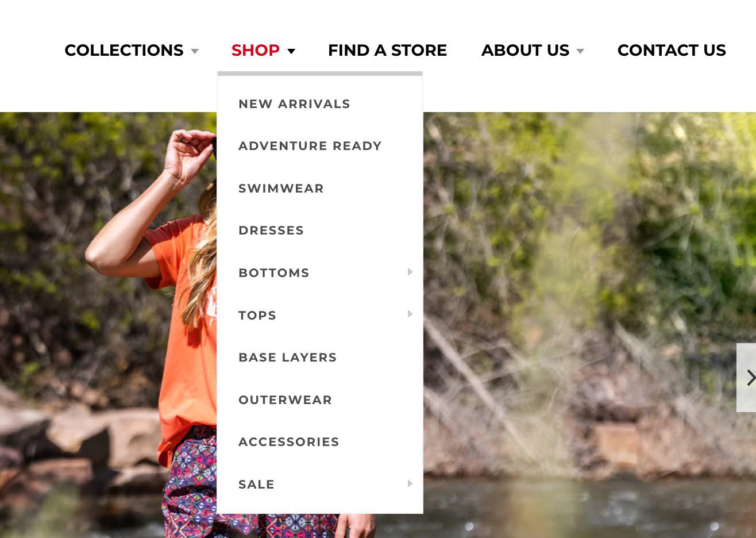Expand the Tops submenu arrow

point(410,314)
